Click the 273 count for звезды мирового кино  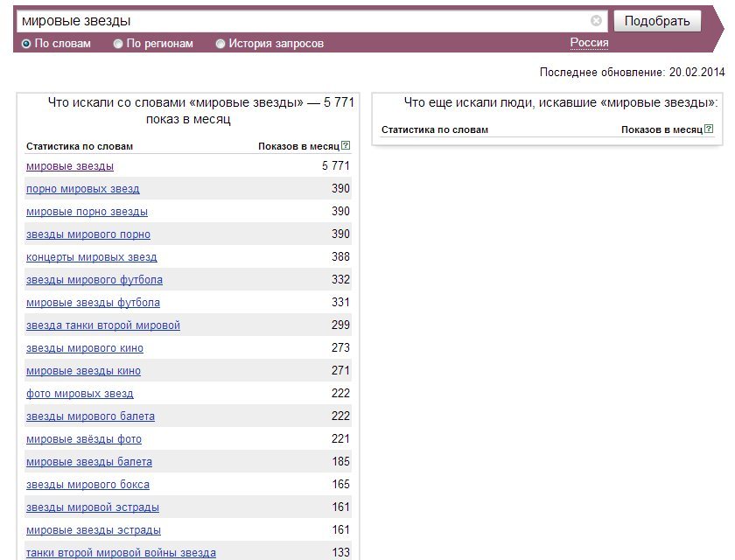pos(340,347)
